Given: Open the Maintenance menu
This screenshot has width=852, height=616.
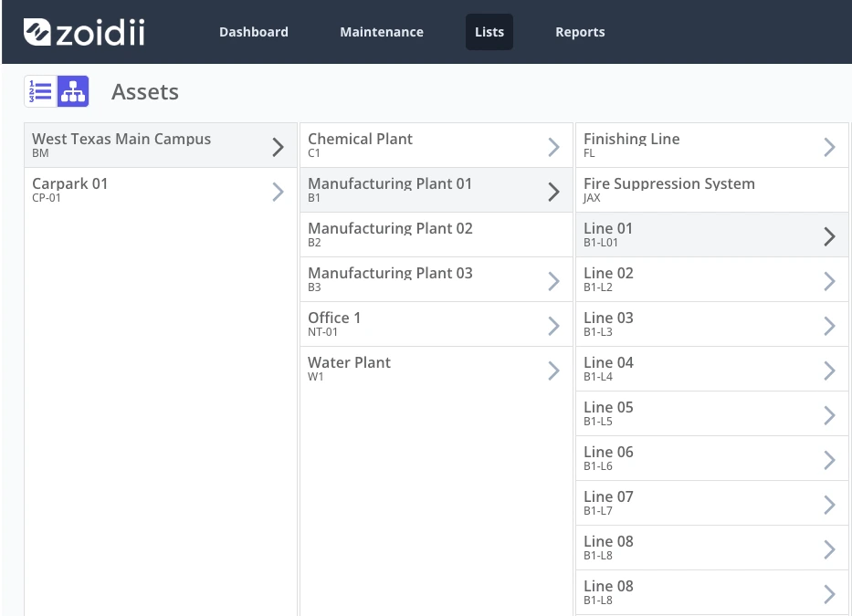Looking at the screenshot, I should click(x=382, y=32).
